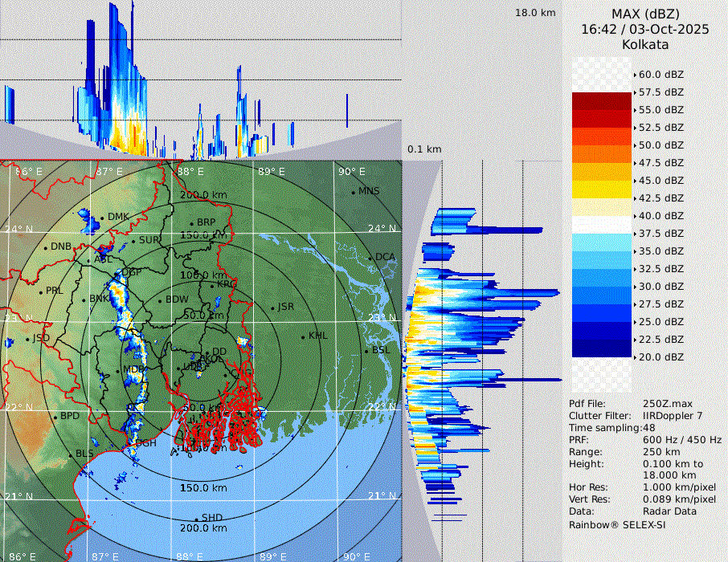Click the MAX (dBZ) title text
The width and height of the screenshot is (728, 562).
coord(644,14)
